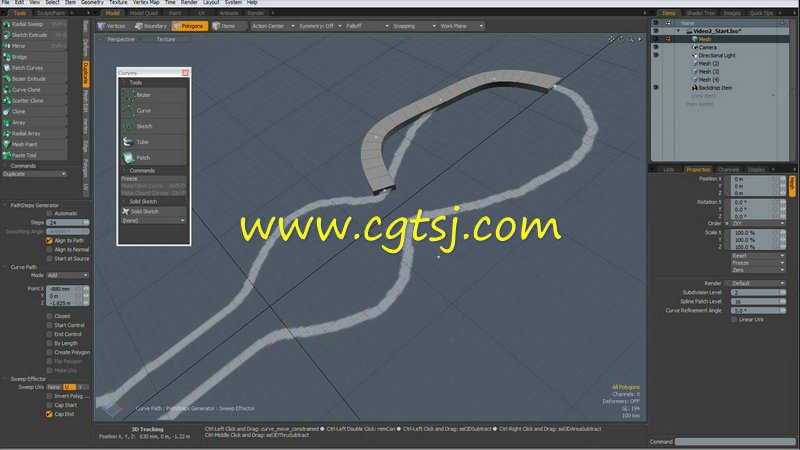Open the Texture menu
Image resolution: width=800 pixels, height=450 pixels.
(x=118, y=3)
